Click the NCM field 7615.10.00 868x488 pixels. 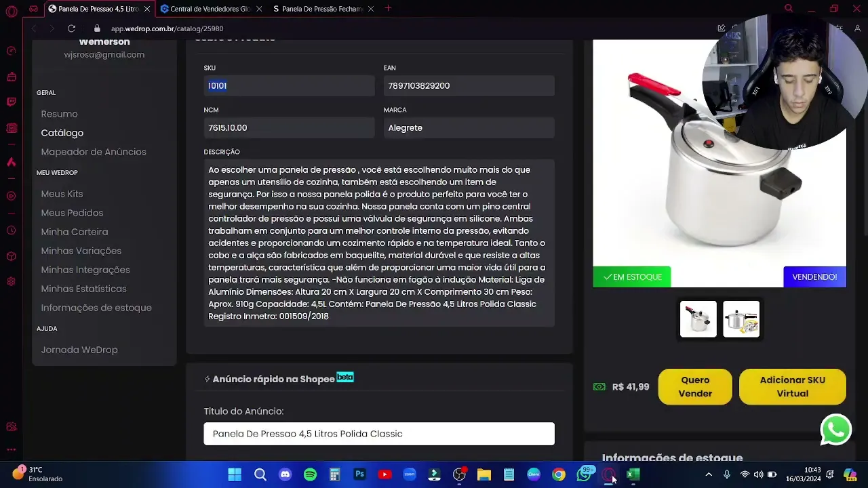pyautogui.click(x=289, y=127)
